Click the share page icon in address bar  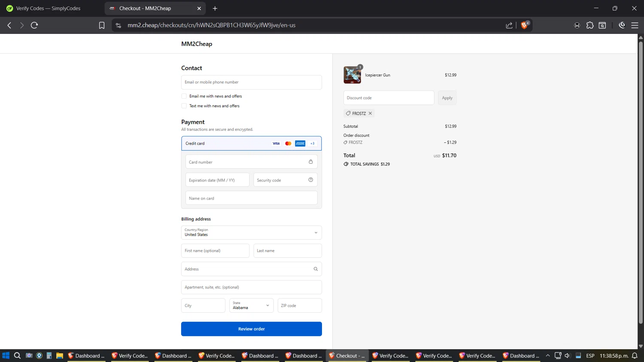509,25
